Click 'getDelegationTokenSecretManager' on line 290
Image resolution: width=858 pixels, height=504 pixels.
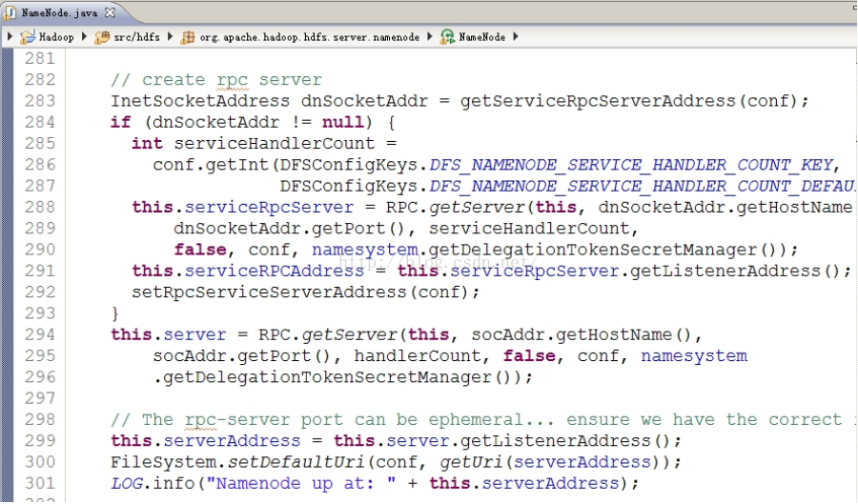(593, 250)
